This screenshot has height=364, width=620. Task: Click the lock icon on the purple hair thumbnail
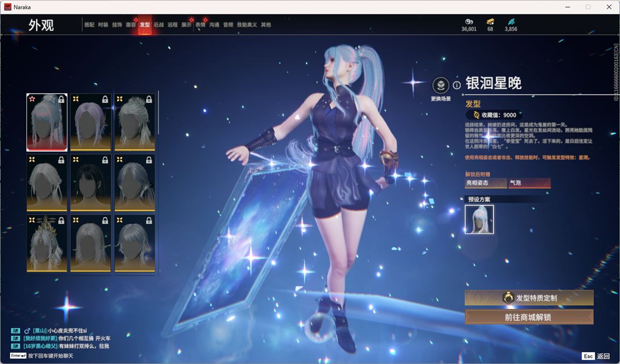[105, 100]
